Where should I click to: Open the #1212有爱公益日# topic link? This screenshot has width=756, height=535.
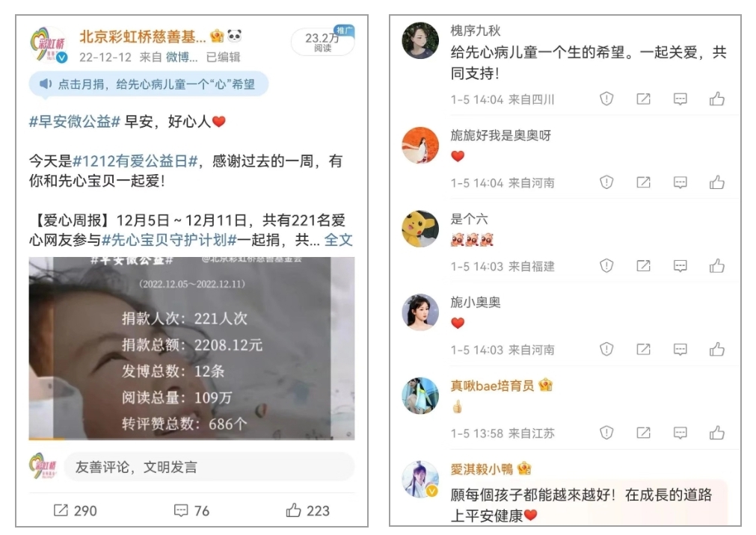pyautogui.click(x=135, y=161)
